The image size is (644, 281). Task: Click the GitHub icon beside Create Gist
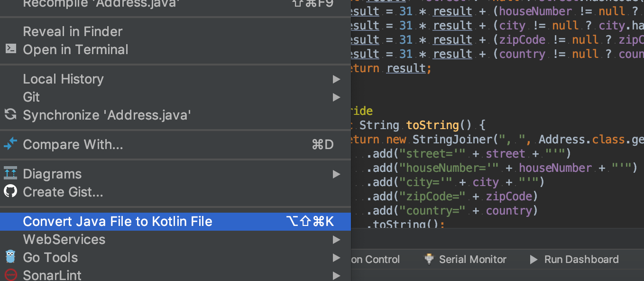click(x=10, y=191)
